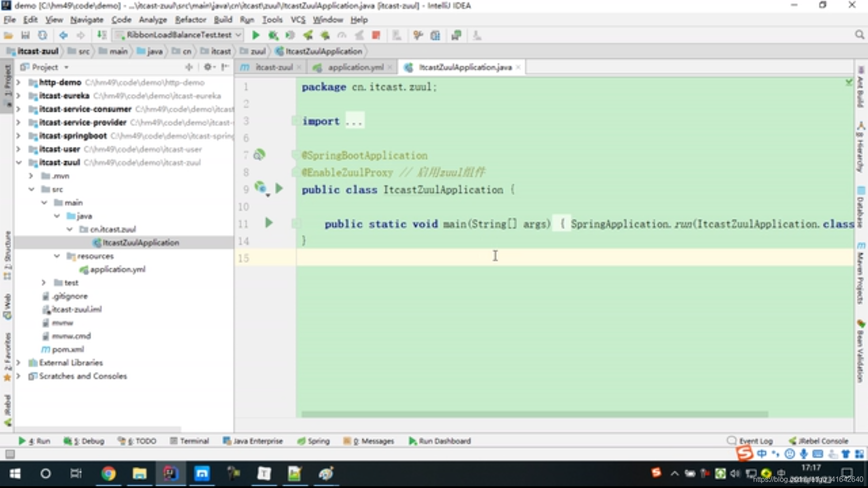Viewport: 868px width, 488px height.
Task: Open the Maven Projects side panel
Action: pyautogui.click(x=861, y=273)
